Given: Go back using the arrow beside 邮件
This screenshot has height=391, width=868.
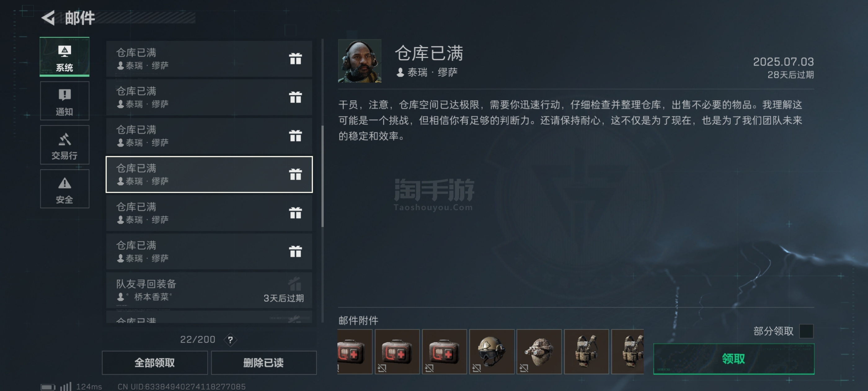Looking at the screenshot, I should pyautogui.click(x=48, y=18).
